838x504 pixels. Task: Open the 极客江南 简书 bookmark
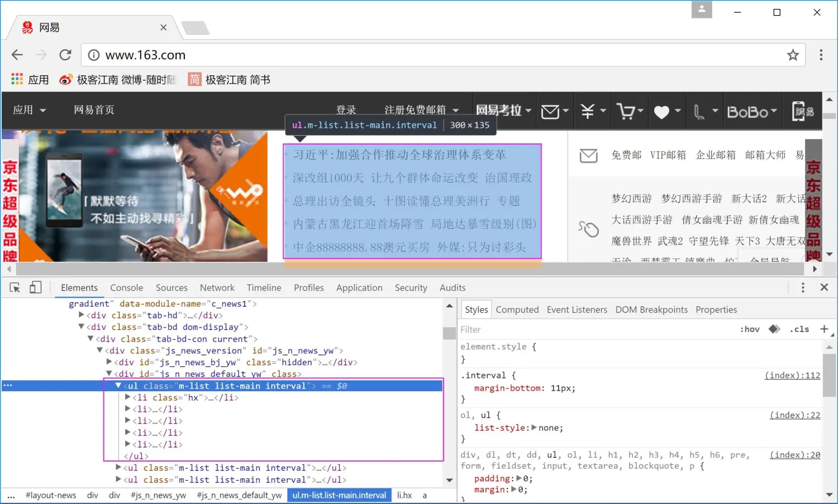(x=229, y=80)
